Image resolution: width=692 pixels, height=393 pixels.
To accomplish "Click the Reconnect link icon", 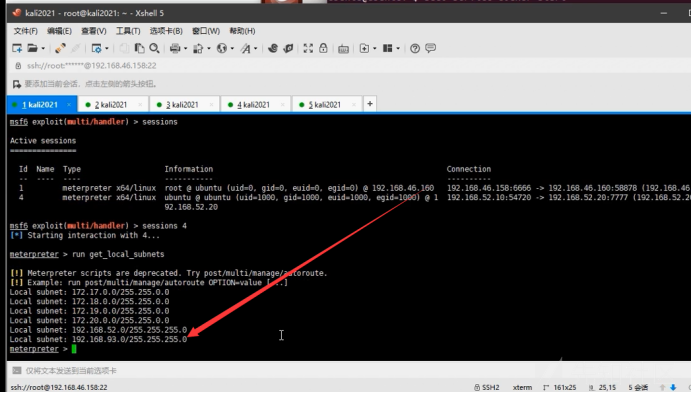I will point(60,48).
